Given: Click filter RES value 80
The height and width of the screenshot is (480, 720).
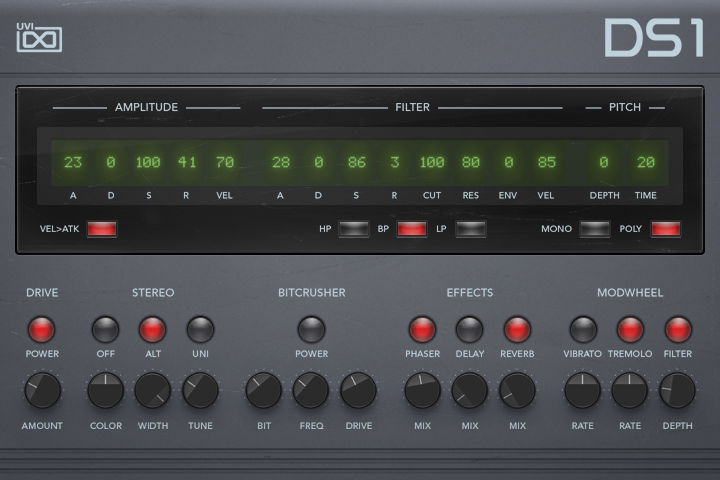Looking at the screenshot, I should click(471, 162).
